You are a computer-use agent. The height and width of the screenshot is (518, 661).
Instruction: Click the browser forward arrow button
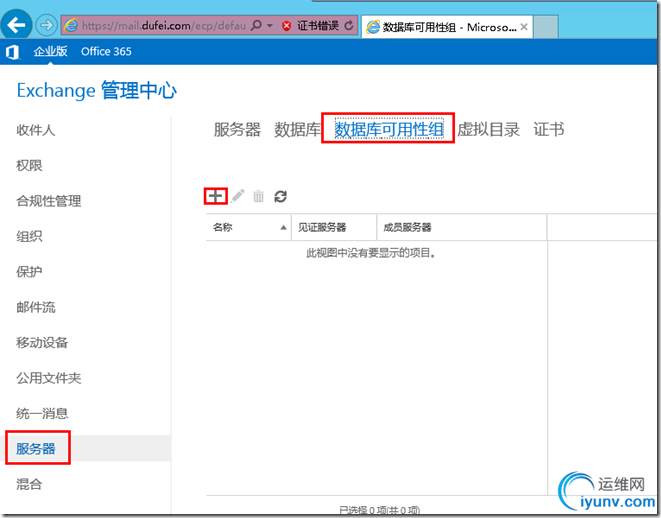point(46,25)
